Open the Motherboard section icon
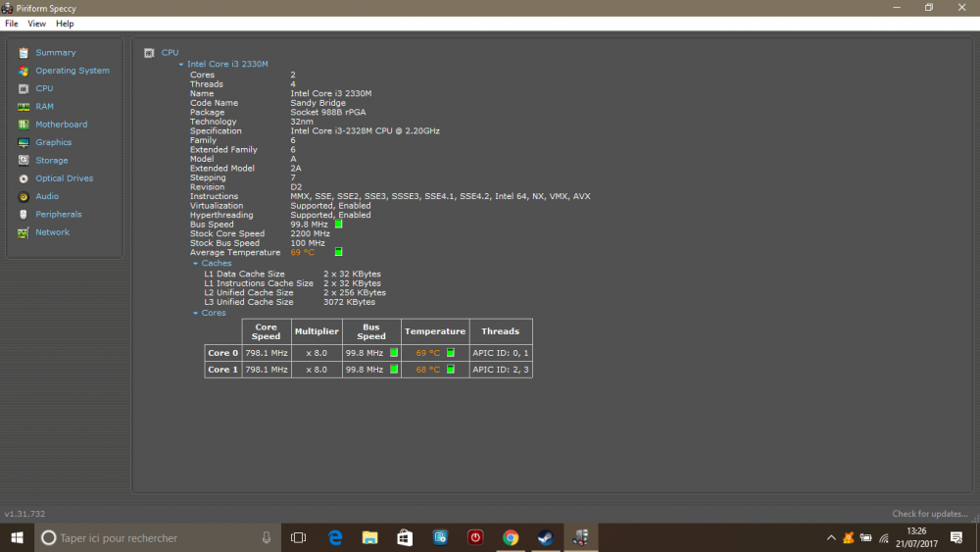Screen dimensions: 980x552 pyautogui.click(x=24, y=125)
